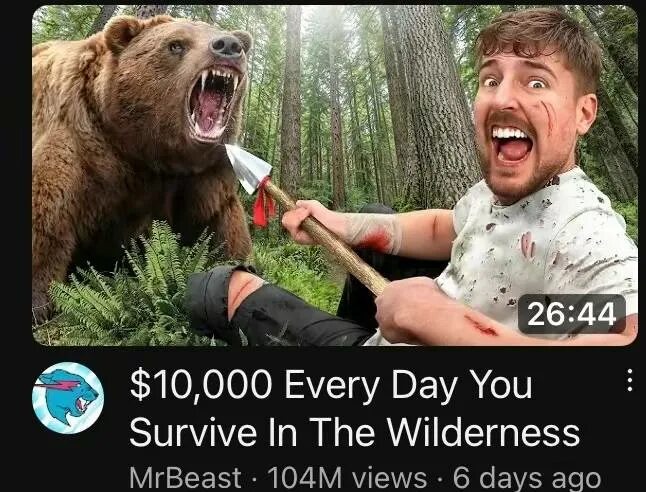Open the three-dot more options menu
Image resolution: width=646 pixels, height=492 pixels.
(629, 380)
